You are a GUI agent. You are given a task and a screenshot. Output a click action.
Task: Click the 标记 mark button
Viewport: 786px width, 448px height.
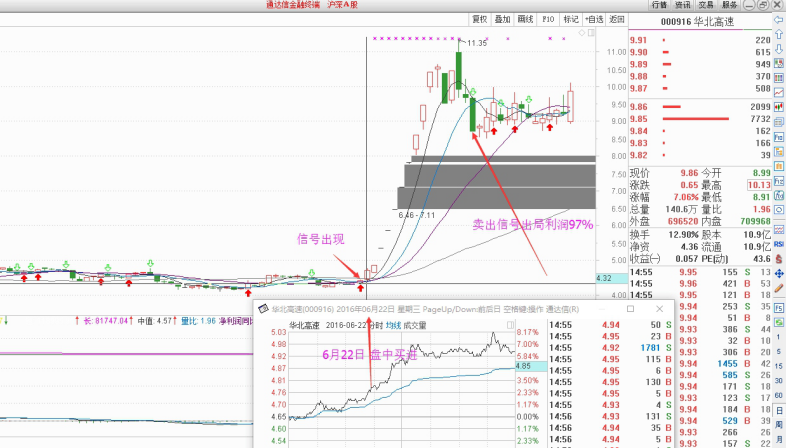[x=571, y=20]
